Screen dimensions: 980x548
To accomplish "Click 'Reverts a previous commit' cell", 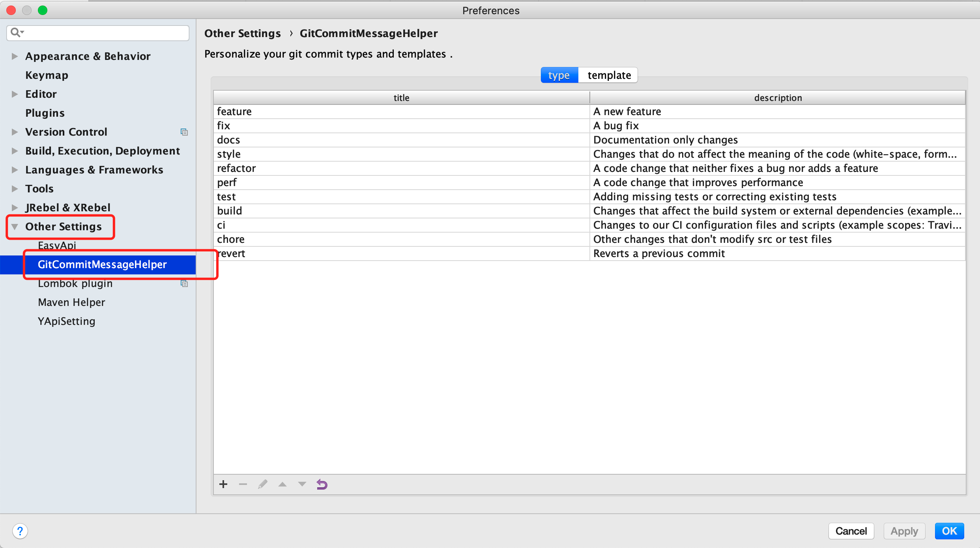I will pyautogui.click(x=778, y=253).
